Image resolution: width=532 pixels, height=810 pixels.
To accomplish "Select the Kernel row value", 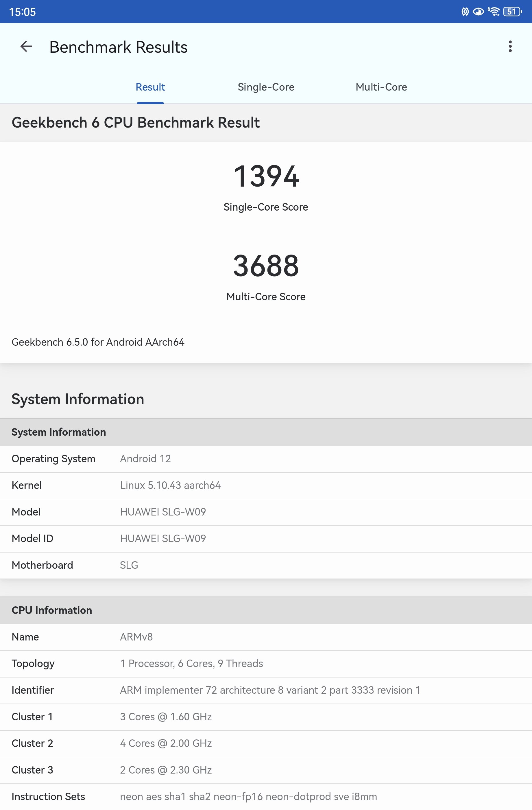I will pyautogui.click(x=170, y=485).
